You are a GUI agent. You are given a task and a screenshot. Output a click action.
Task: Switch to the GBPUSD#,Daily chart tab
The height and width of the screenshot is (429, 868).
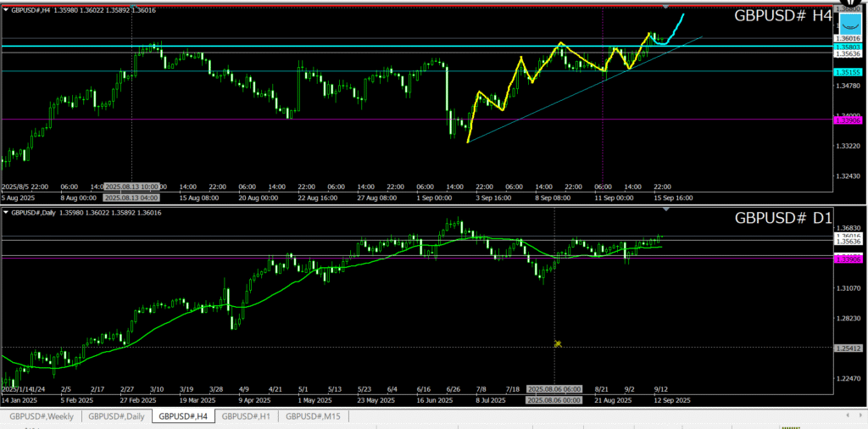pos(117,416)
